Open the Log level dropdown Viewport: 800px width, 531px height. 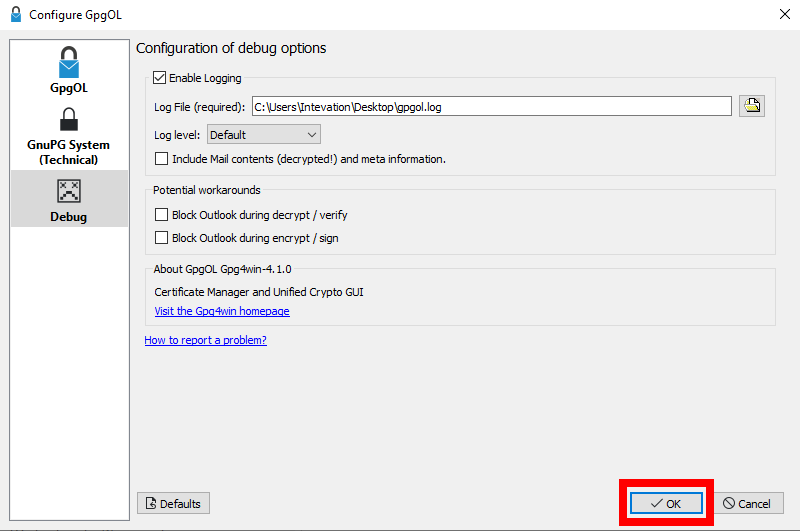pos(262,134)
